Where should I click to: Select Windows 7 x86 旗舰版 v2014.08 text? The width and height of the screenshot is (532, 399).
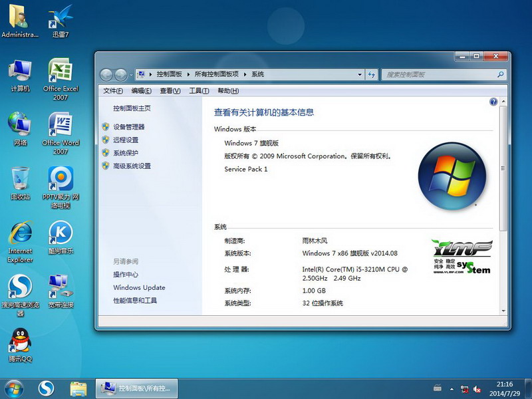tap(350, 253)
